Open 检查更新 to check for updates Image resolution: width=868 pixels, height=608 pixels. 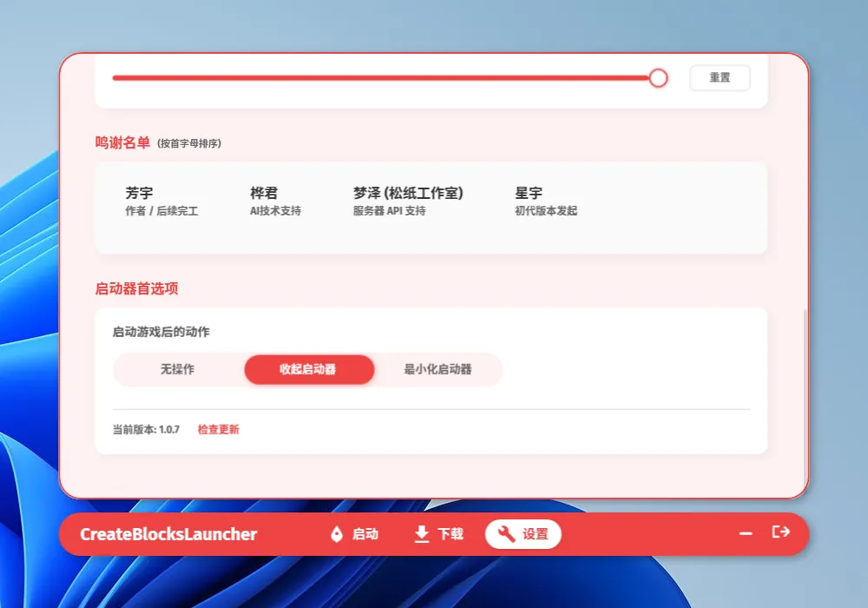[217, 429]
